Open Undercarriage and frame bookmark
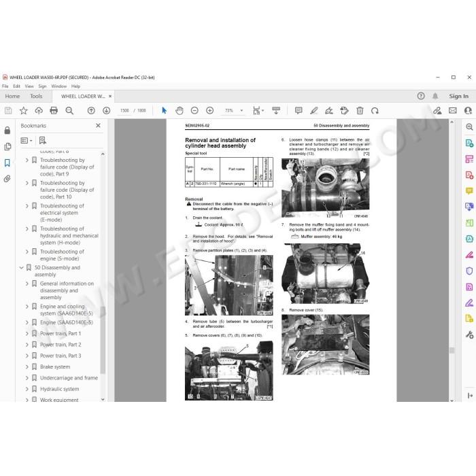Screen dimensions: 476x476 69,378
